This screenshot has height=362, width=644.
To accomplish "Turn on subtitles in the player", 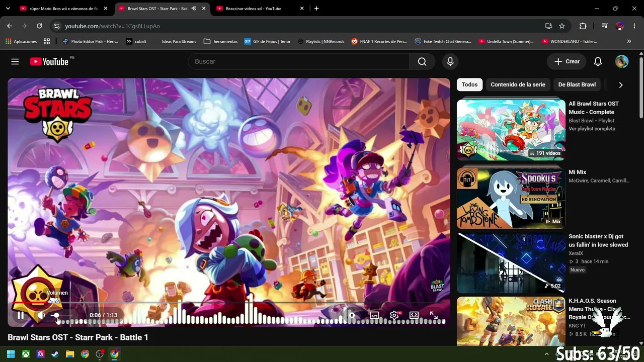I will pos(374,315).
